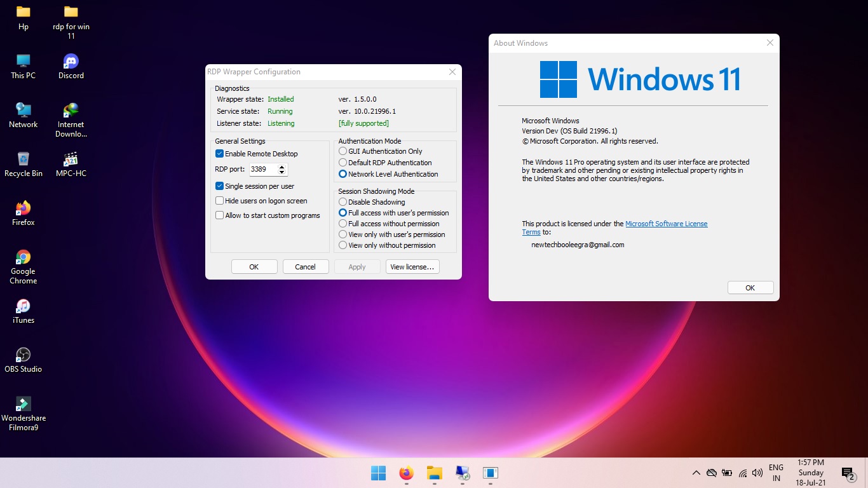The image size is (868, 488).
Task: Click the 'Running' service state value
Action: tap(280, 111)
